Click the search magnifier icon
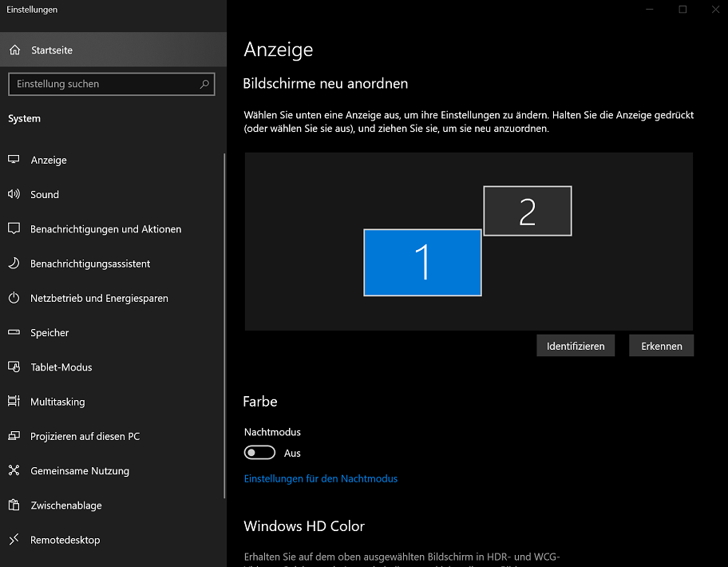Image resolution: width=728 pixels, height=567 pixels. point(204,84)
